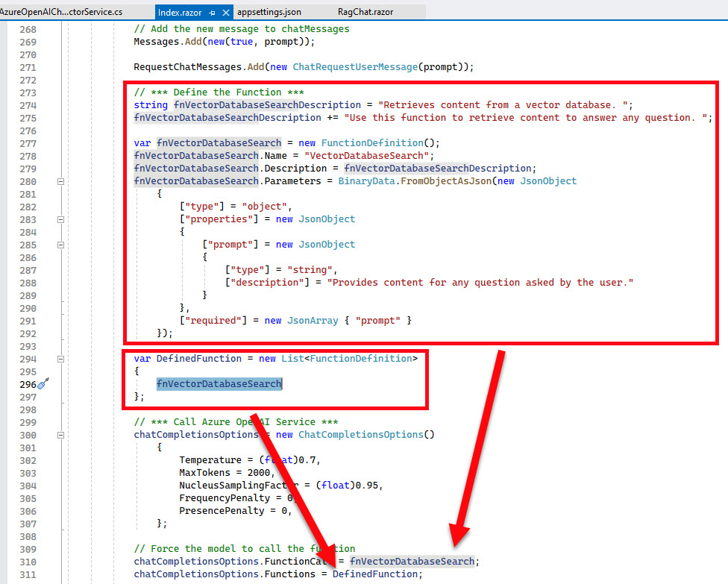The image size is (728, 584).
Task: Open the RagChat.razor tab
Action: [x=365, y=12]
